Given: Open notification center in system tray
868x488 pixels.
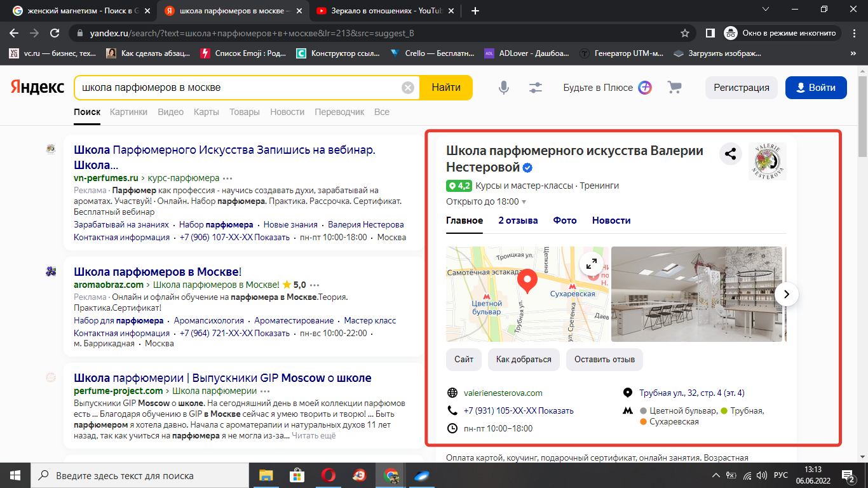Looking at the screenshot, I should 848,475.
